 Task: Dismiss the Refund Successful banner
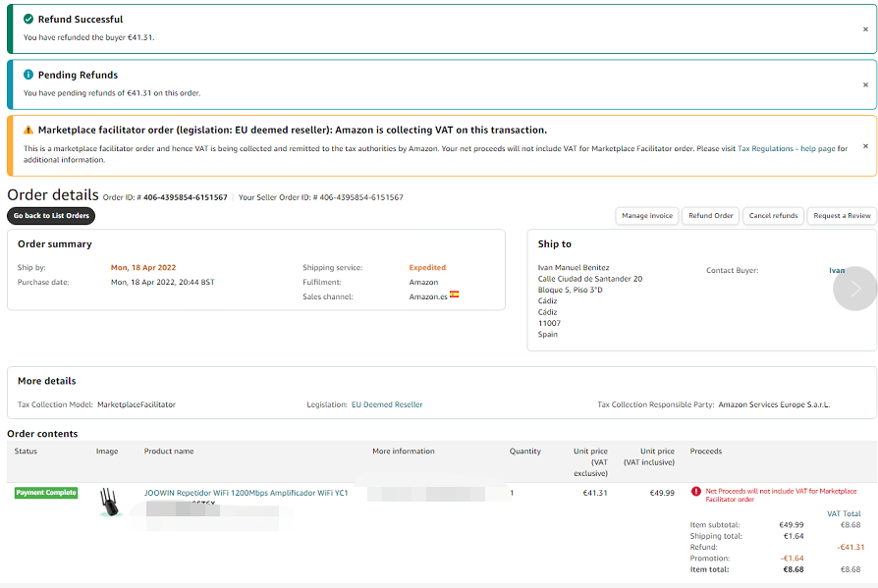pos(865,29)
